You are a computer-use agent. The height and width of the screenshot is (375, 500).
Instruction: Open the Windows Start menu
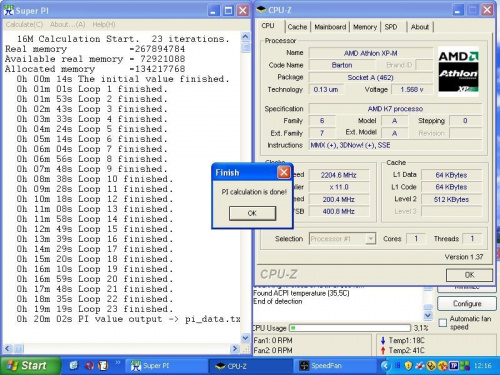tap(30, 366)
